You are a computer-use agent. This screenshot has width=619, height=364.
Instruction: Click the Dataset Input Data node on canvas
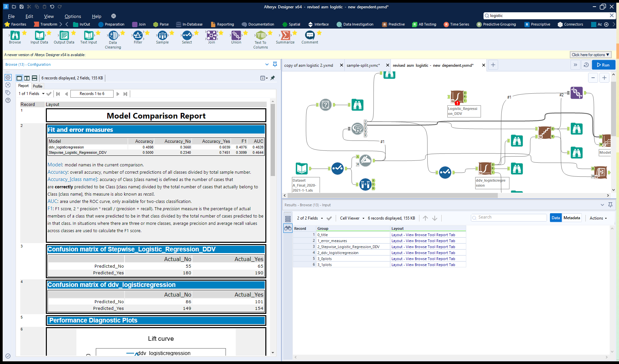[302, 169]
